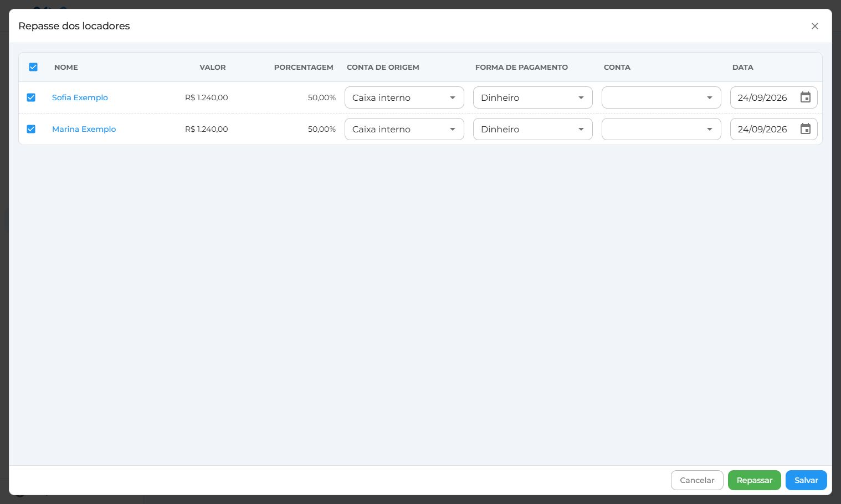841x504 pixels.
Task: Open Sofia Exemplo name link
Action: 80,97
